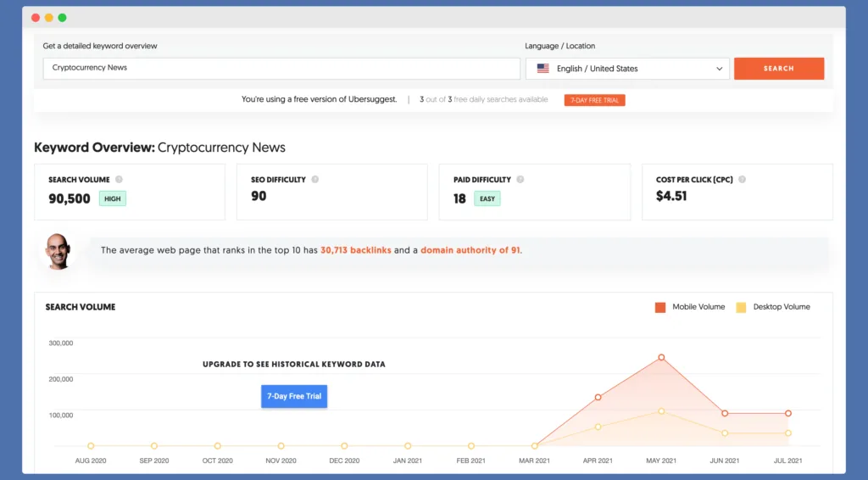Image resolution: width=868 pixels, height=480 pixels.
Task: Click the United States flag icon
Action: click(x=543, y=69)
